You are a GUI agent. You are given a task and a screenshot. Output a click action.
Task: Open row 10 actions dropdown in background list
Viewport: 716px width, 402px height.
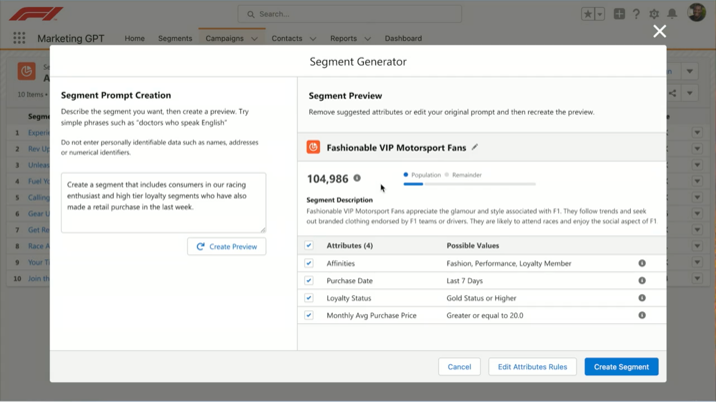[x=697, y=278]
